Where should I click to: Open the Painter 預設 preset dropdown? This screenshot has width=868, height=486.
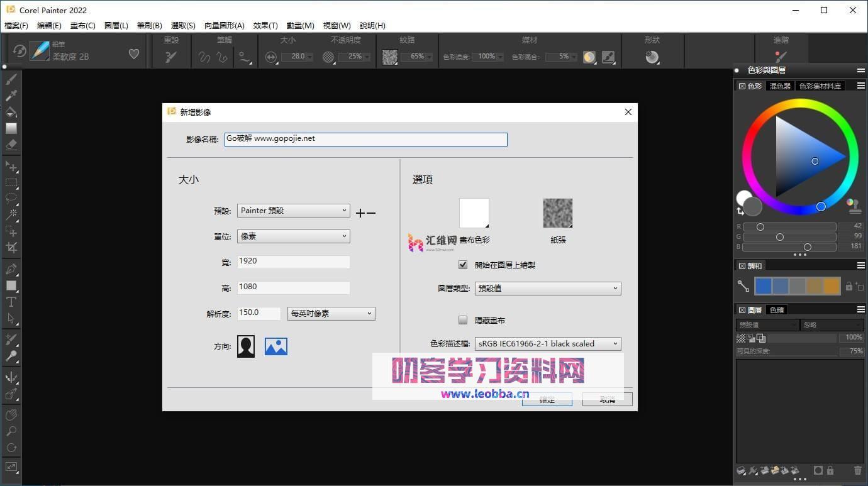[293, 211]
